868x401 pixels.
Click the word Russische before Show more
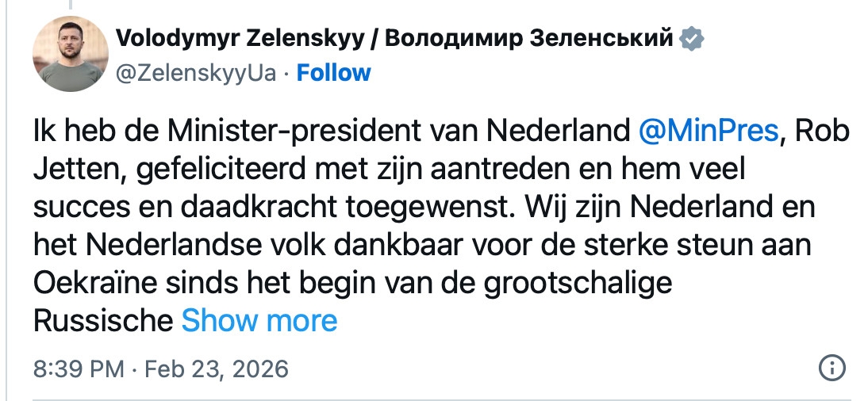103,320
